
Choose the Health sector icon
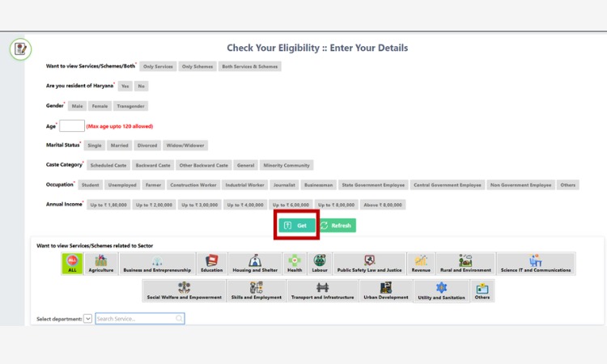295,264
